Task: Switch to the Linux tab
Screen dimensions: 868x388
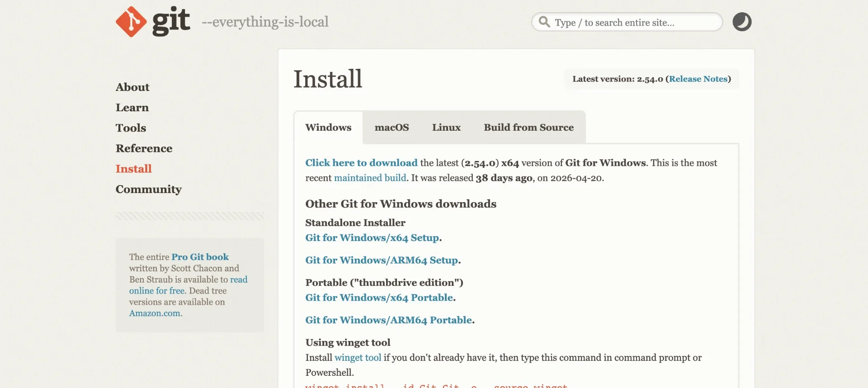Action: pyautogui.click(x=446, y=128)
